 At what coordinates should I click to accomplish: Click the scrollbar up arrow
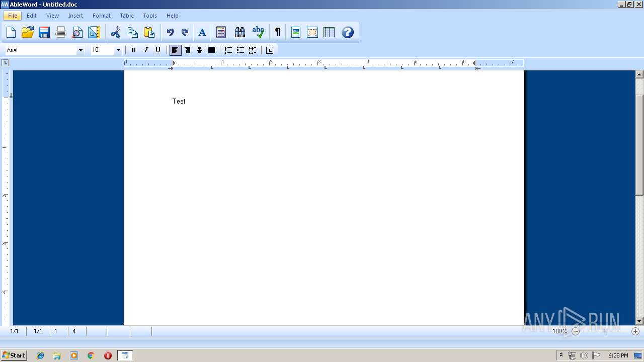point(639,74)
